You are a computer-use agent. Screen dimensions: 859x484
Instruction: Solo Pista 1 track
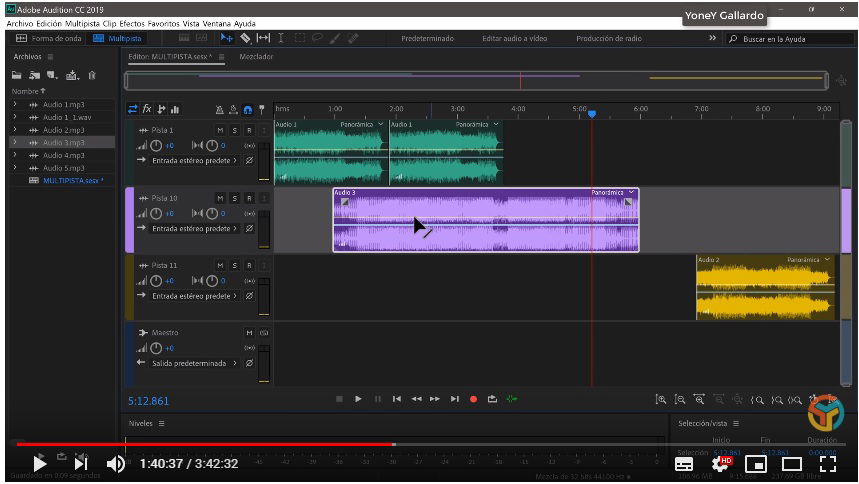[x=234, y=130]
